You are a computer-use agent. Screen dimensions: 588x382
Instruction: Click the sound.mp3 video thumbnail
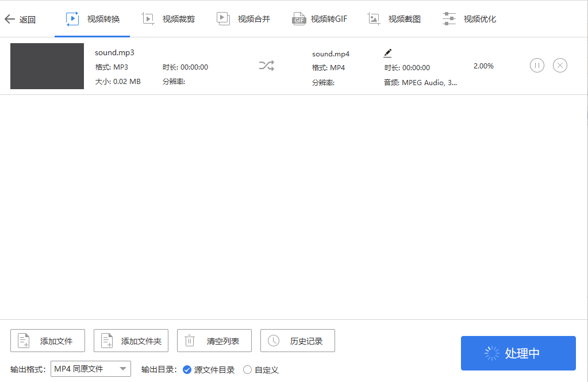pyautogui.click(x=47, y=66)
